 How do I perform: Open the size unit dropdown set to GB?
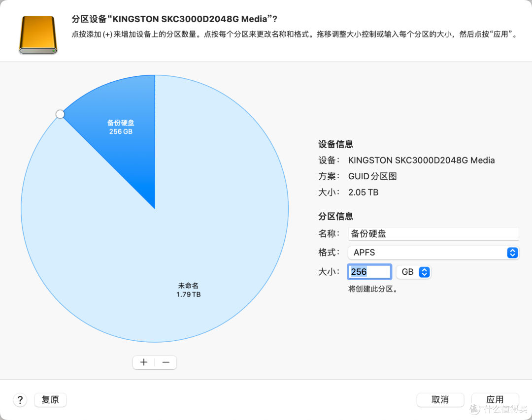[x=414, y=271]
